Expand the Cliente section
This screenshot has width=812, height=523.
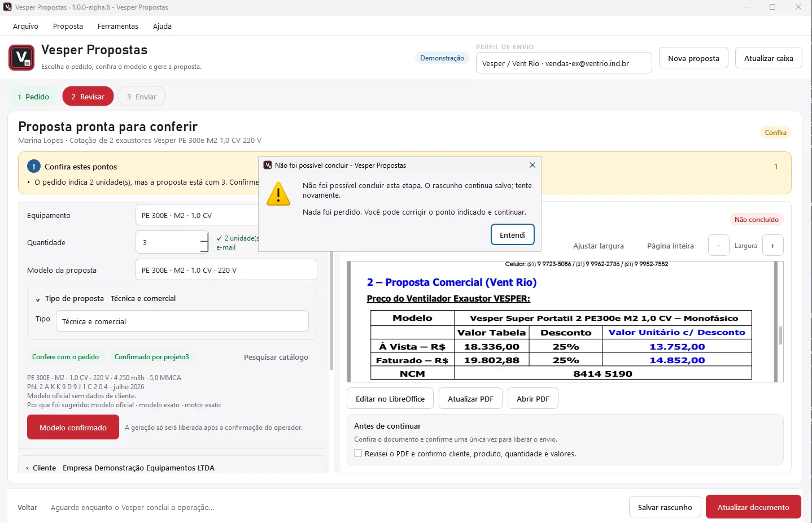(x=27, y=468)
